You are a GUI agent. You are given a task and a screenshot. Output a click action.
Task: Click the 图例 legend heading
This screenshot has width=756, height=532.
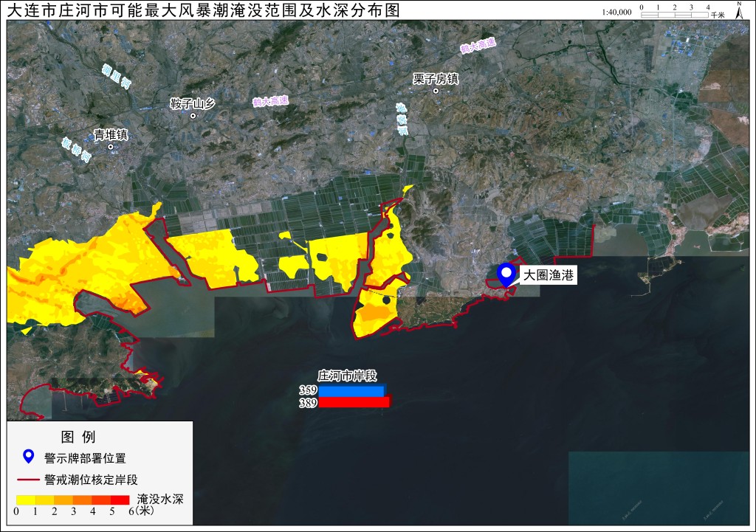click(78, 437)
